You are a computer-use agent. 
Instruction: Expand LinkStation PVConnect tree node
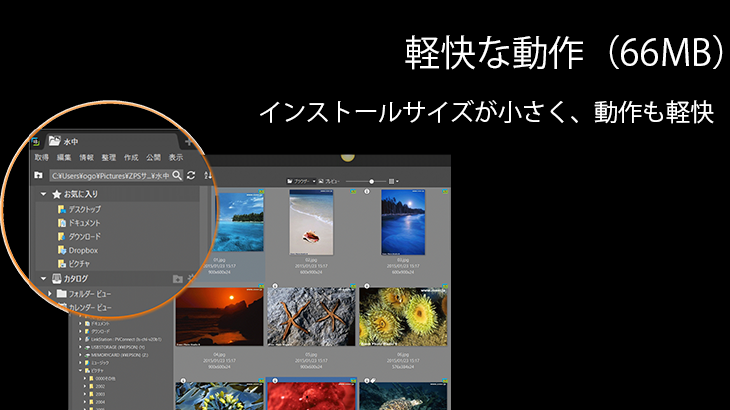[x=81, y=339]
